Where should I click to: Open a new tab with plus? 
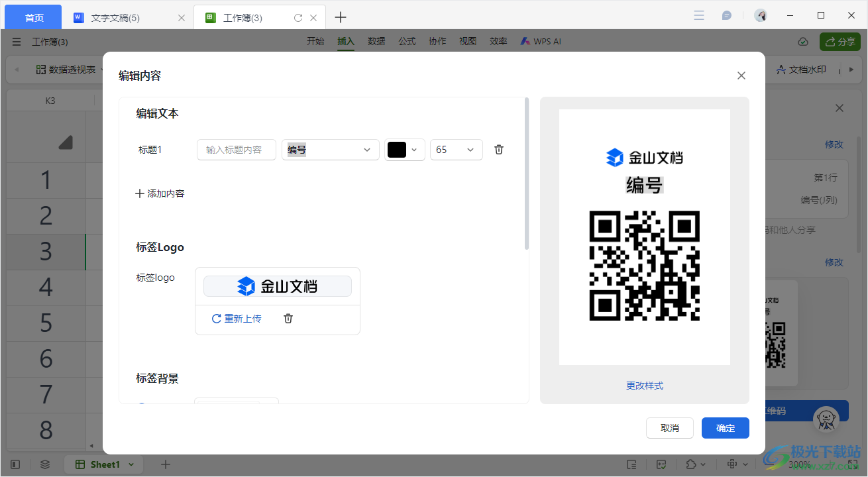(x=340, y=18)
